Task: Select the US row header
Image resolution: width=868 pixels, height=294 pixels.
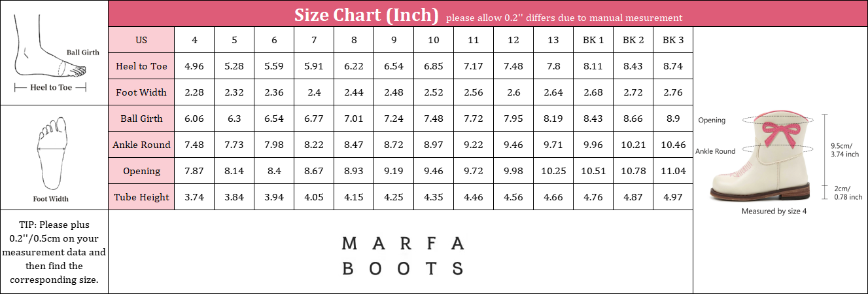Action: coord(141,40)
